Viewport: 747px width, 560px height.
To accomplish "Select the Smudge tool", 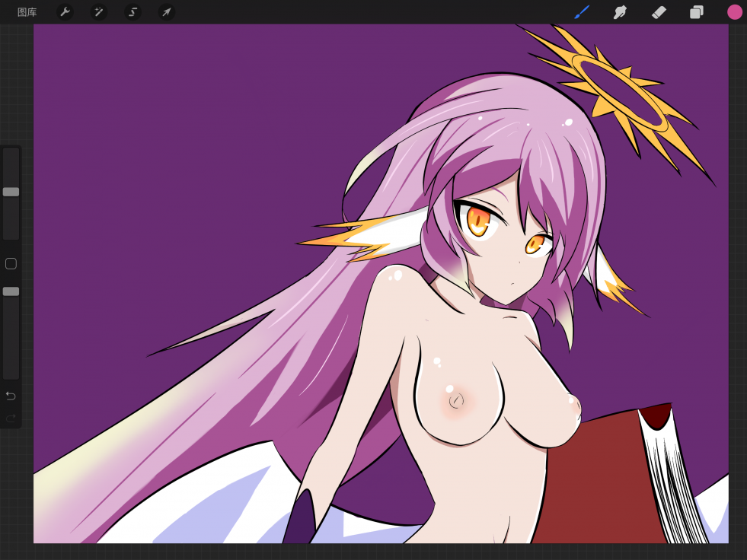I will [620, 12].
